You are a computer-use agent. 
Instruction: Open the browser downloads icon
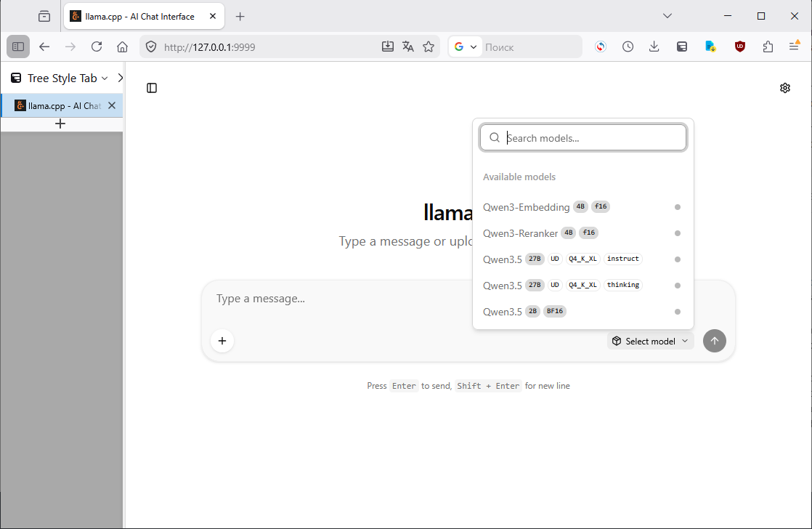[654, 46]
